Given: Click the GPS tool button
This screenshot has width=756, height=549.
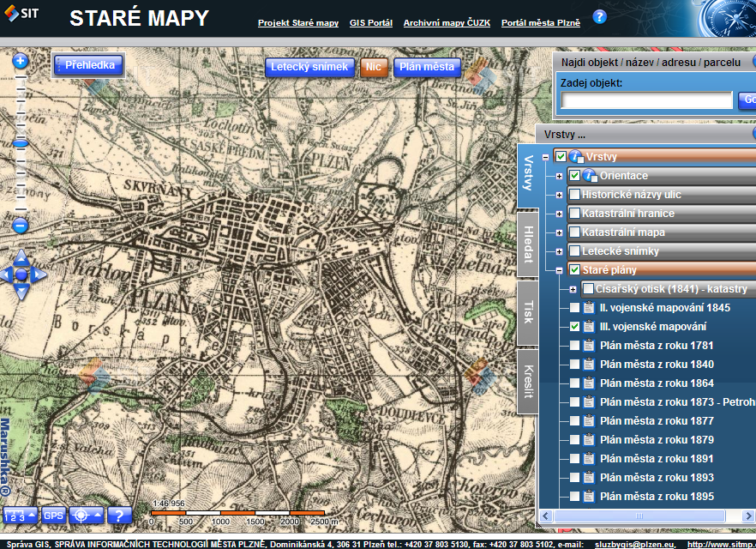Looking at the screenshot, I should click(53, 516).
